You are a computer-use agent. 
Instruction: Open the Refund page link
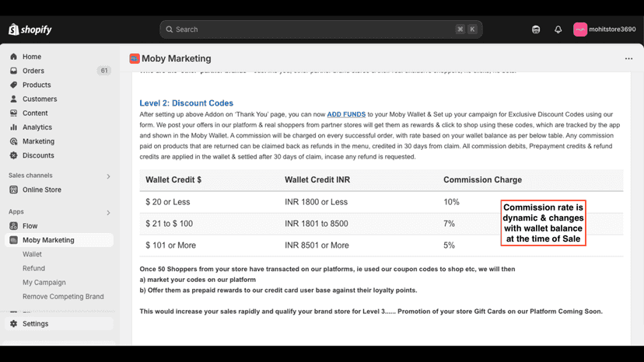click(x=33, y=269)
